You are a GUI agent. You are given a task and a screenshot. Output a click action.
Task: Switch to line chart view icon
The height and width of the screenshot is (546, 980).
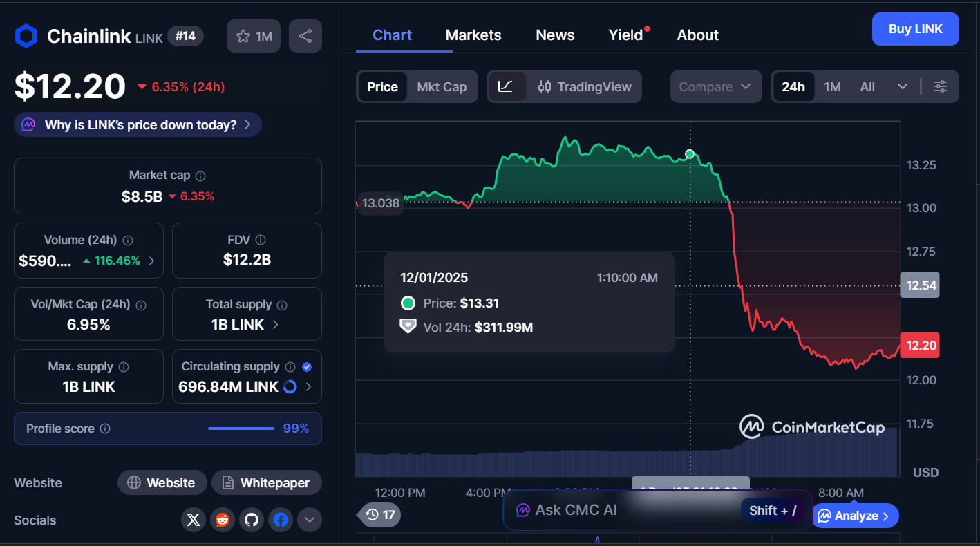point(506,86)
